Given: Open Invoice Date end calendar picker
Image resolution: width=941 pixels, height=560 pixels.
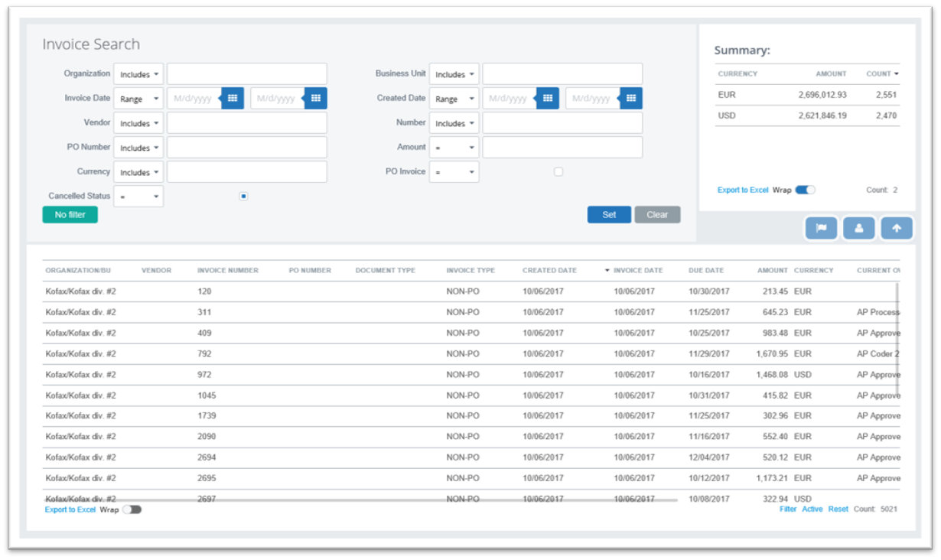Looking at the screenshot, I should (x=317, y=98).
